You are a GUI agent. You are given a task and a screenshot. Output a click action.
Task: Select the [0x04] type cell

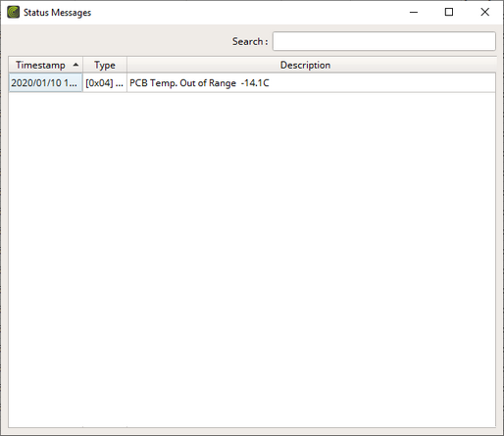click(105, 82)
